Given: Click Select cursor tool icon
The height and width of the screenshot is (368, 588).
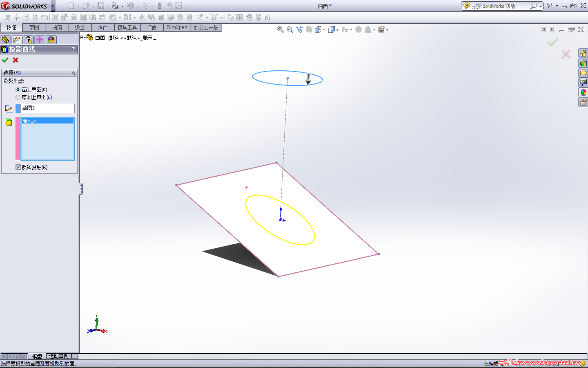Looking at the screenshot, I should (145, 6).
